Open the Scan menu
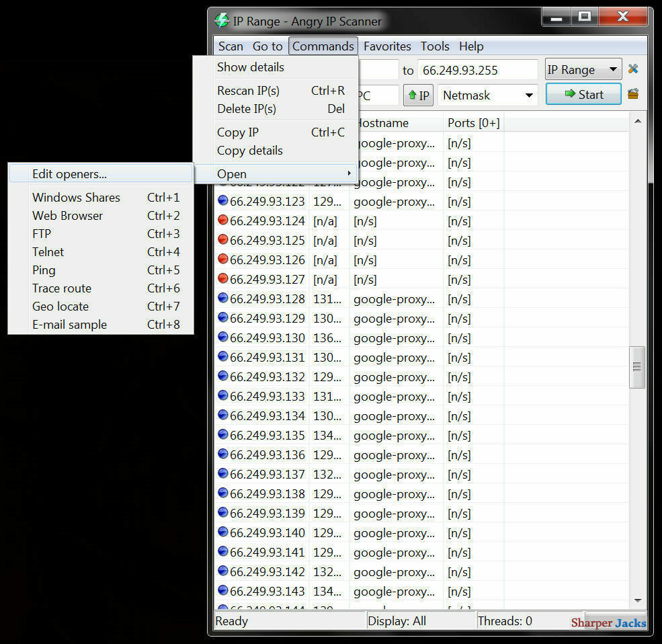The height and width of the screenshot is (644, 662). tap(231, 46)
